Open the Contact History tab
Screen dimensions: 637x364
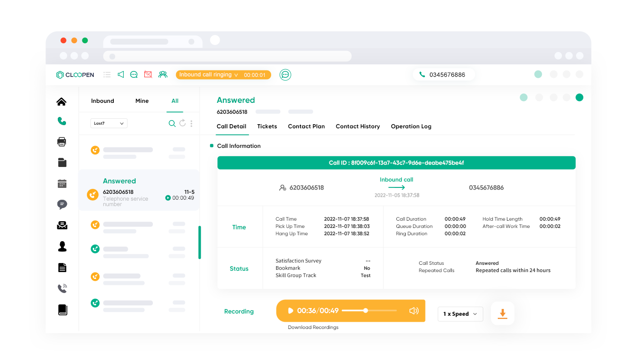tap(358, 126)
